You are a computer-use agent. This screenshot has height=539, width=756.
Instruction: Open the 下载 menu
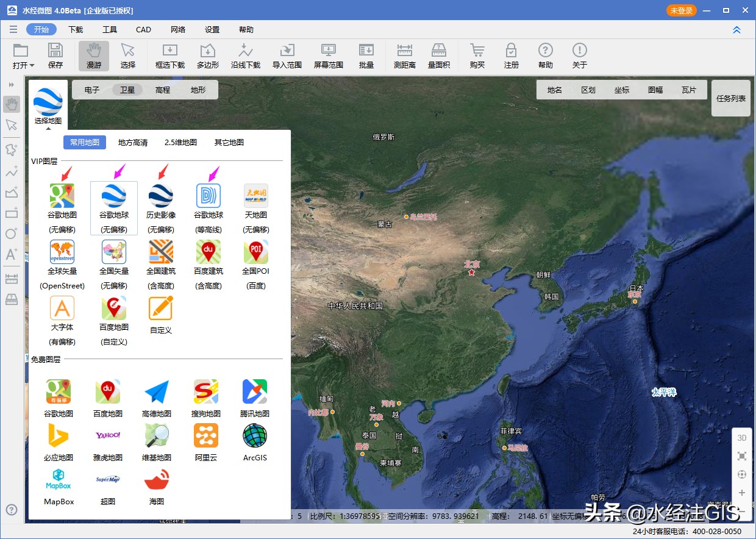coord(76,29)
